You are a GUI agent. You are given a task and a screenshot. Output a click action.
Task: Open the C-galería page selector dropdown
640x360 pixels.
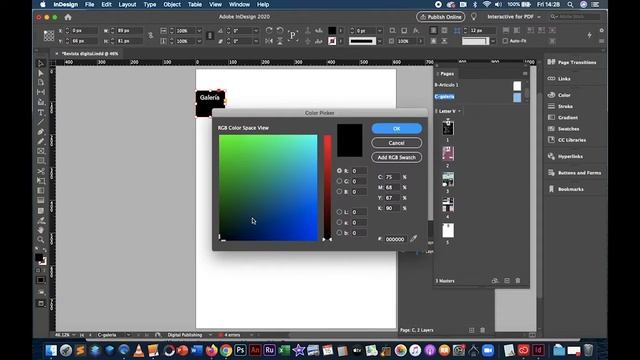coord(128,335)
